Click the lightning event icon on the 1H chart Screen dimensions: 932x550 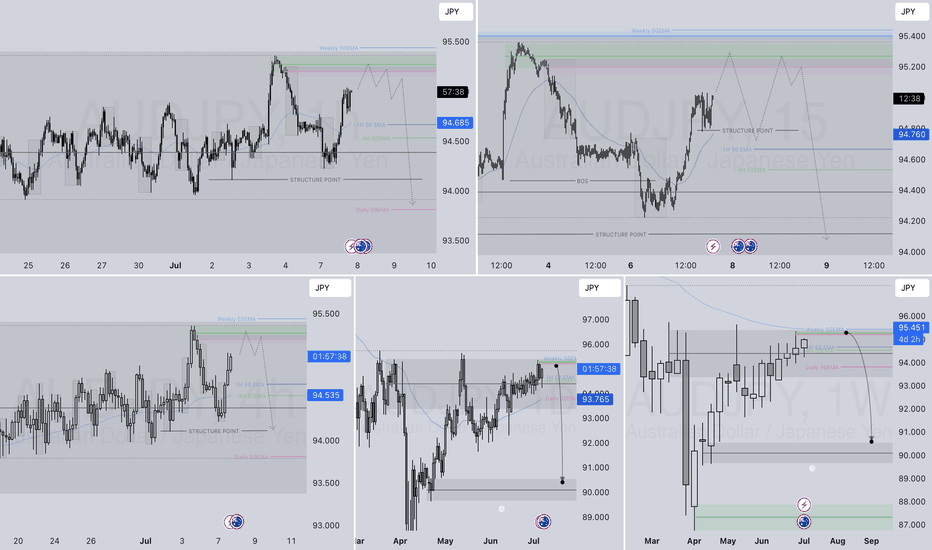click(351, 246)
